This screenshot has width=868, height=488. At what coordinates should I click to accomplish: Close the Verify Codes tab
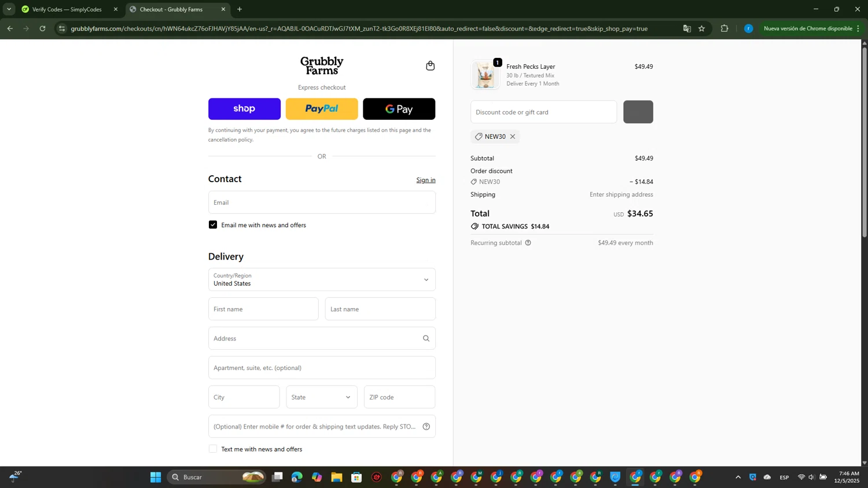[116, 9]
